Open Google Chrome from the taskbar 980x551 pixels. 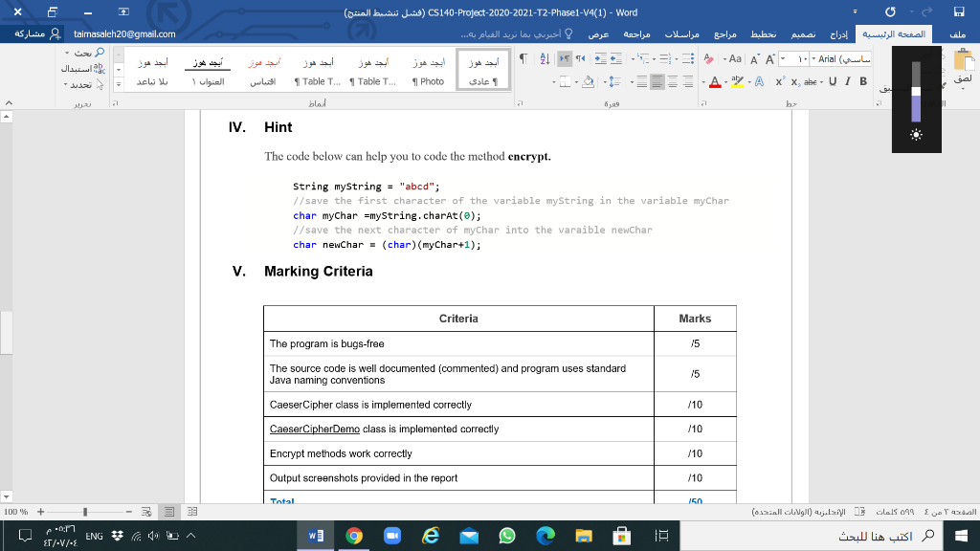(x=353, y=537)
